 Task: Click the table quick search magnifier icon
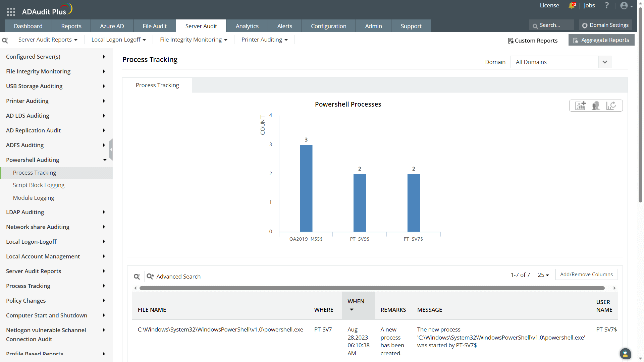[x=137, y=277]
